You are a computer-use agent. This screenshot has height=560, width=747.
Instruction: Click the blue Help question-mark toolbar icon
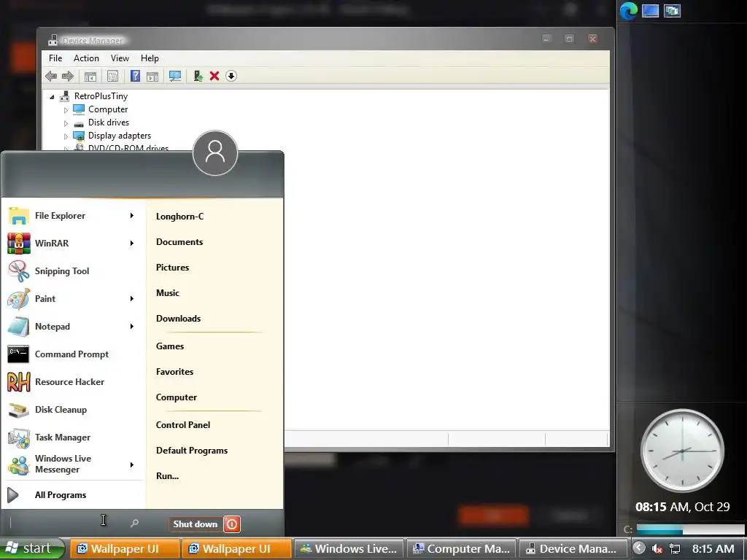pos(135,76)
